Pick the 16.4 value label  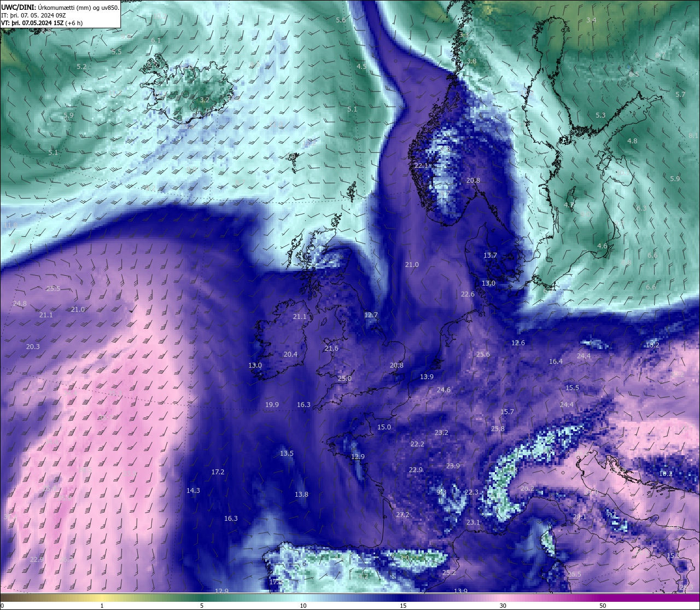tap(556, 362)
